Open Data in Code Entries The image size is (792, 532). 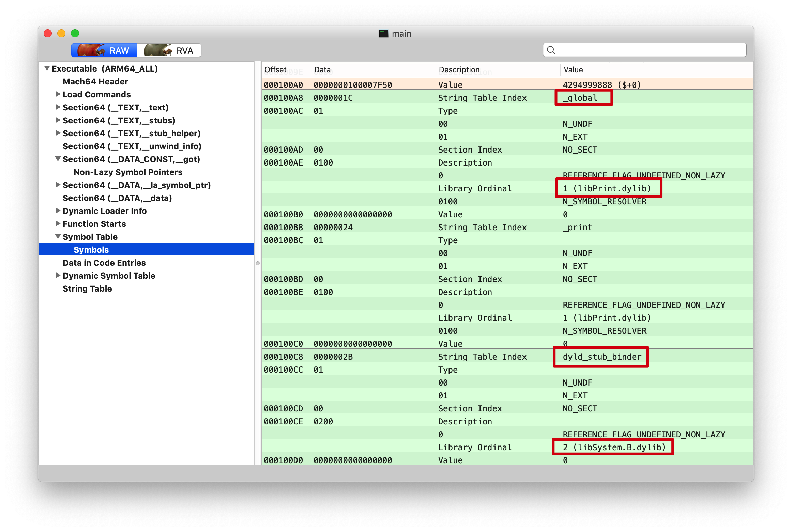click(104, 263)
